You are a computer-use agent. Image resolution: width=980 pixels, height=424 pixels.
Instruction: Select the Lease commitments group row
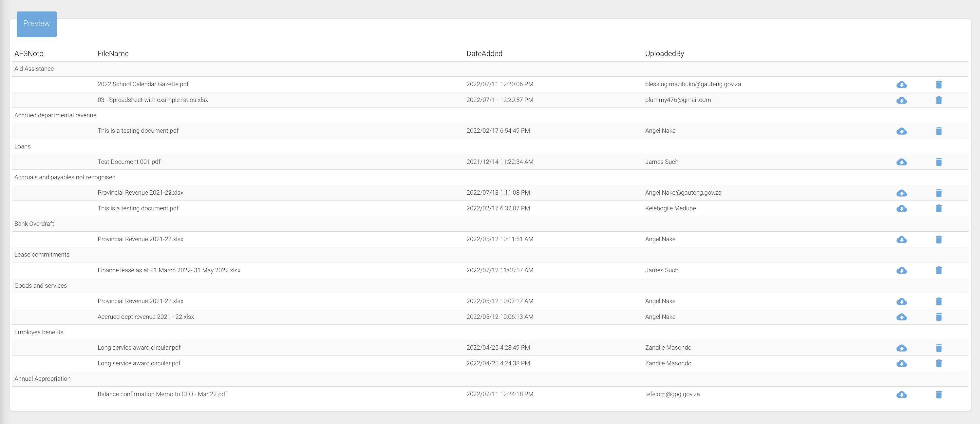click(x=490, y=255)
